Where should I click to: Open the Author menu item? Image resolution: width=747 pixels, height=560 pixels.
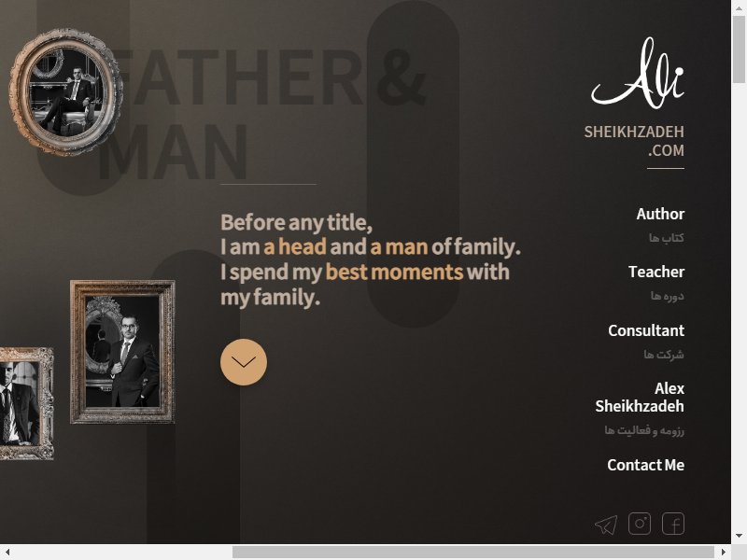tap(660, 214)
